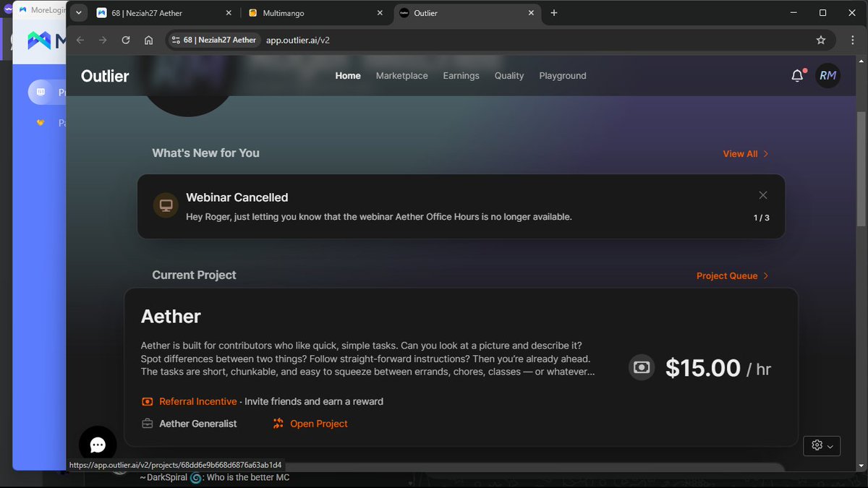
Task: Click the Referral Incentive link
Action: click(198, 401)
